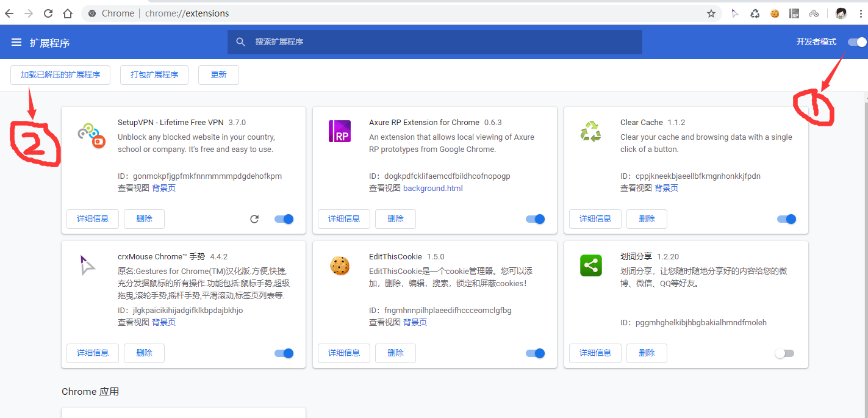Click the crxMouse cursor logo
Screen dimensions: 868x418
point(87,265)
